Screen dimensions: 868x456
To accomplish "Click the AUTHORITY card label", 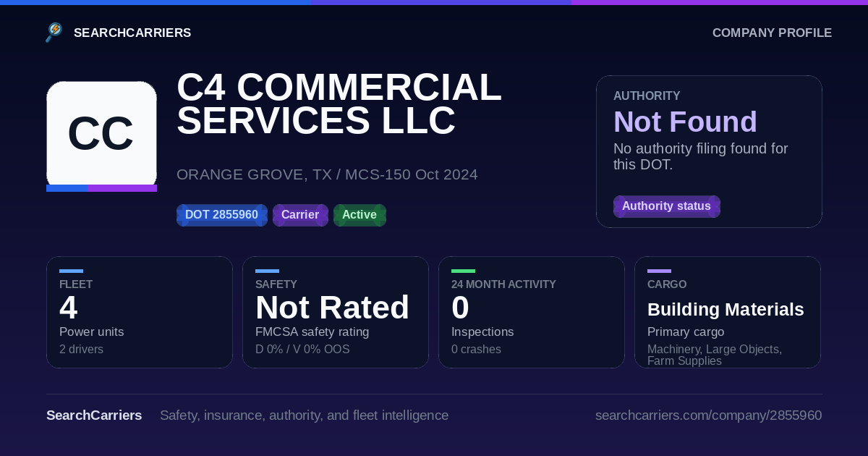I will 647,96.
